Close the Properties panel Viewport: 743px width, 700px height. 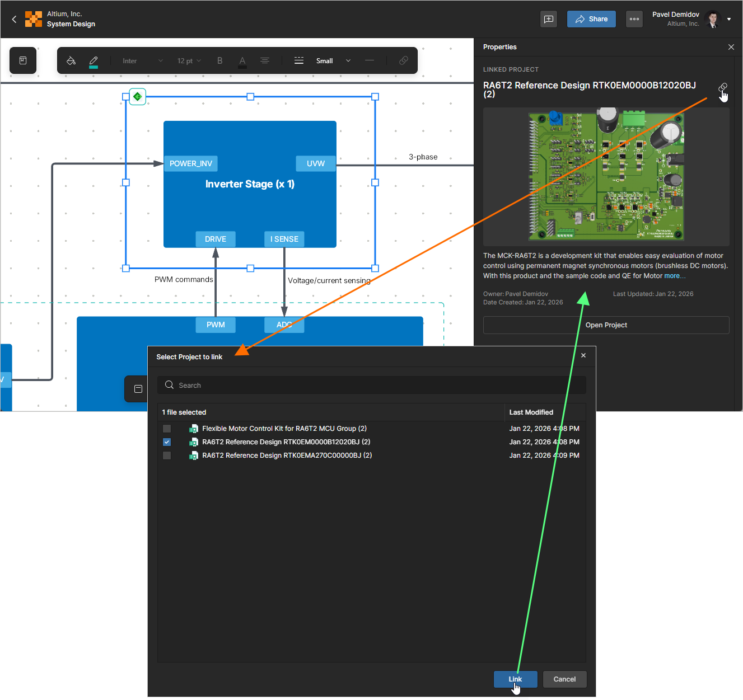tap(731, 47)
